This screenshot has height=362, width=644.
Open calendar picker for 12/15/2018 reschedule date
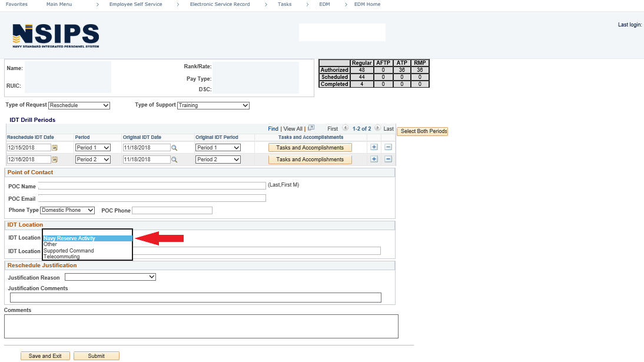tap(55, 148)
